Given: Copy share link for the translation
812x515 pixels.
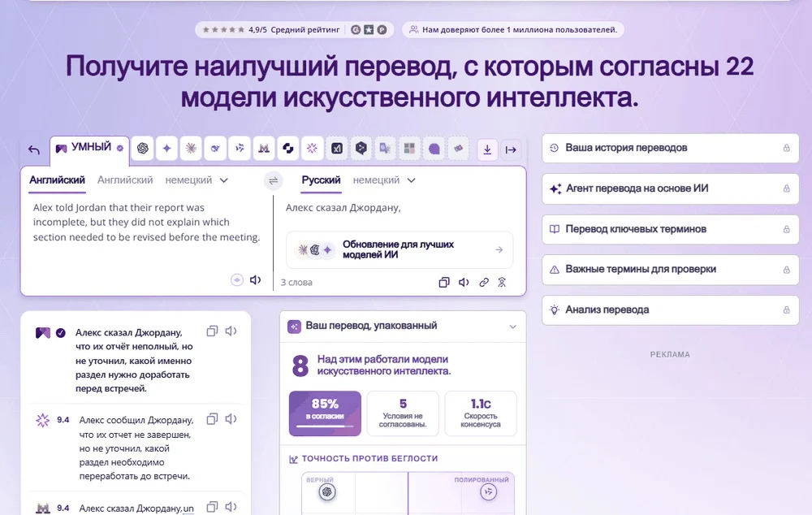Looking at the screenshot, I should (x=484, y=283).
